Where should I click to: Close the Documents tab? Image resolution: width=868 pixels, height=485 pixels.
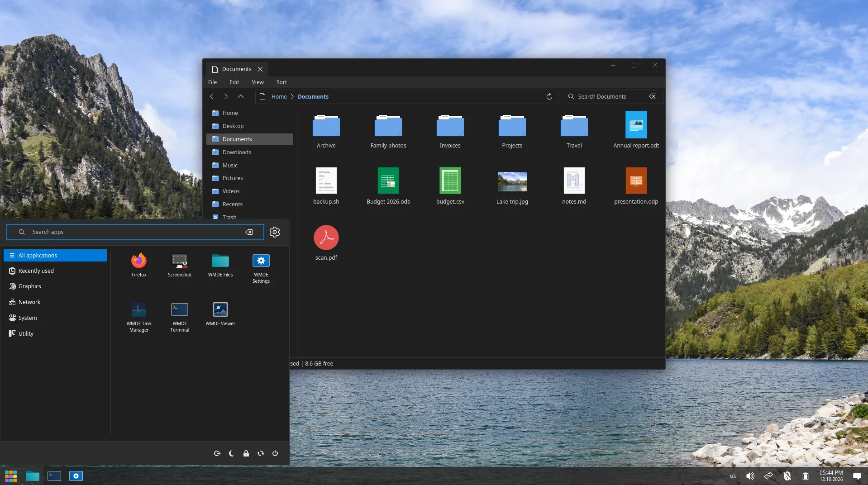[x=260, y=69]
